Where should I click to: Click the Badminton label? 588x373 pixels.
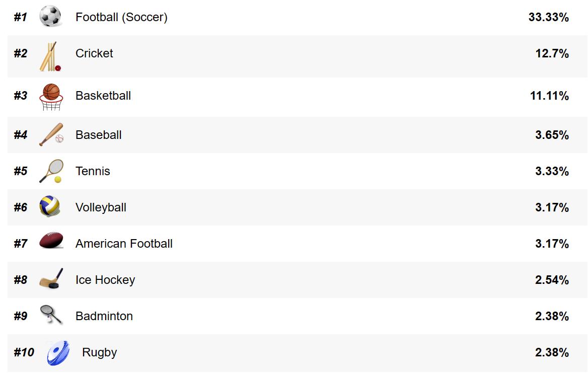click(x=104, y=316)
